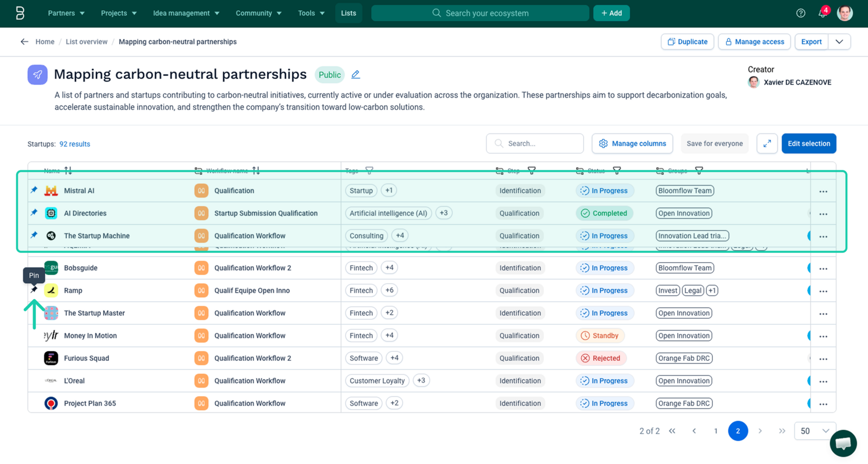Go back using the breadcrumb arrow
Screen dimensions: 868x464
pos(24,42)
